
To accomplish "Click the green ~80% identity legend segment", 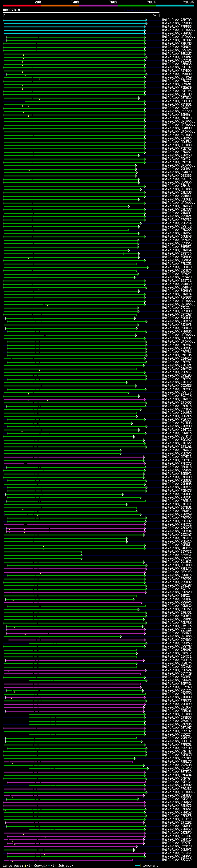I will (137, 6).
